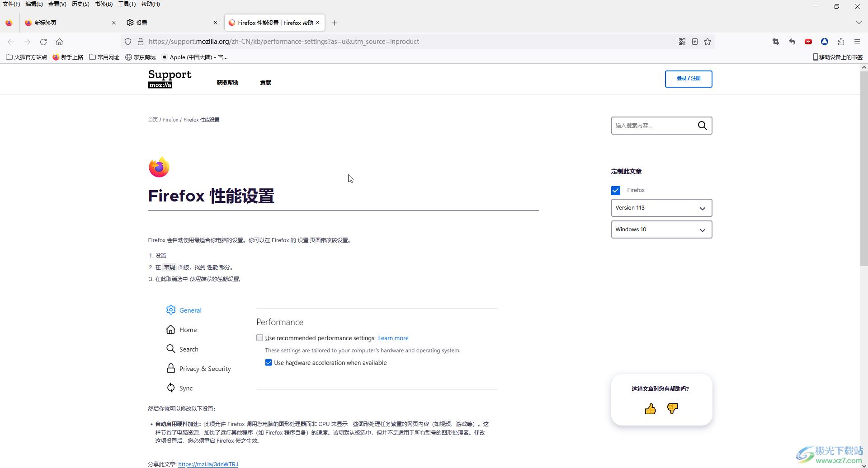Check Use recommended performance settings
868x468 pixels.
coord(259,338)
